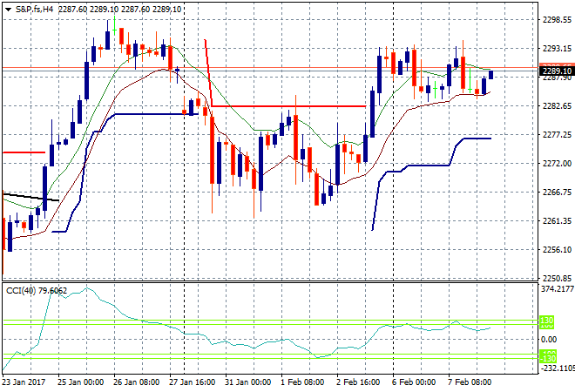
Task: Click the 2293.15 price axis label
Action: 557,49
